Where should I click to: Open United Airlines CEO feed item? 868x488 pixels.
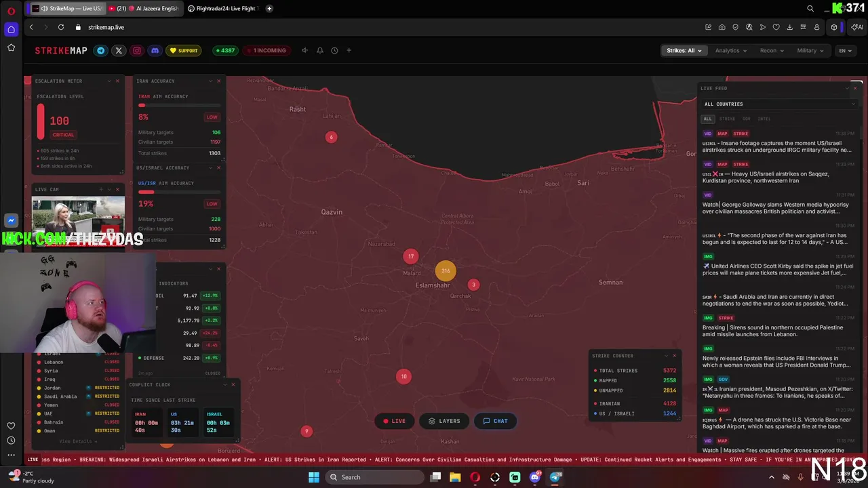click(x=778, y=266)
